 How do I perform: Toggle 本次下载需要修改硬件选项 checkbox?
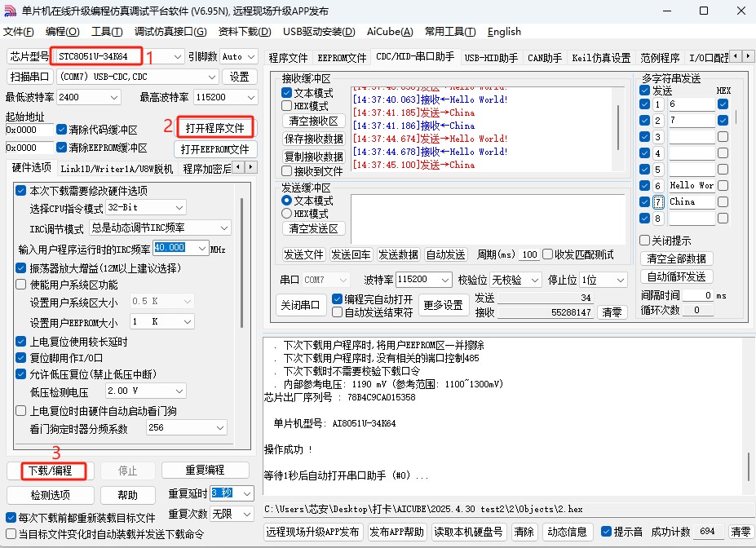coord(20,190)
